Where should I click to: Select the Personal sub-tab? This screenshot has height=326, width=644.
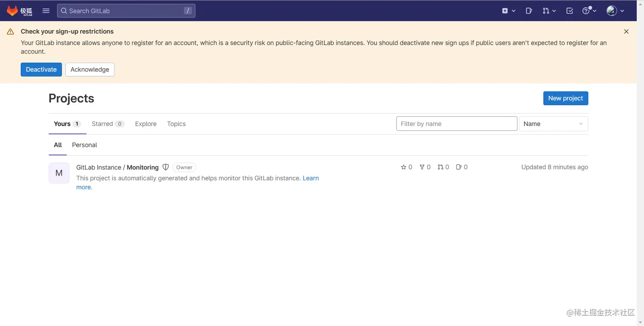tap(84, 145)
